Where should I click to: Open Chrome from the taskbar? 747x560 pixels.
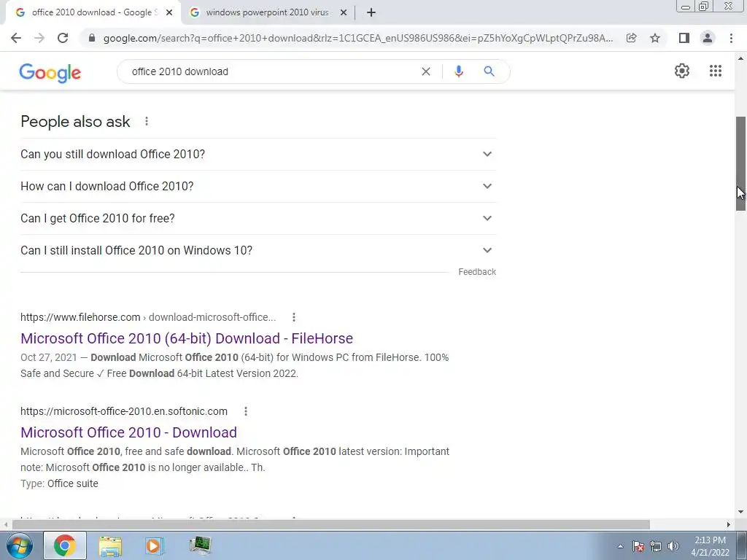[65, 545]
